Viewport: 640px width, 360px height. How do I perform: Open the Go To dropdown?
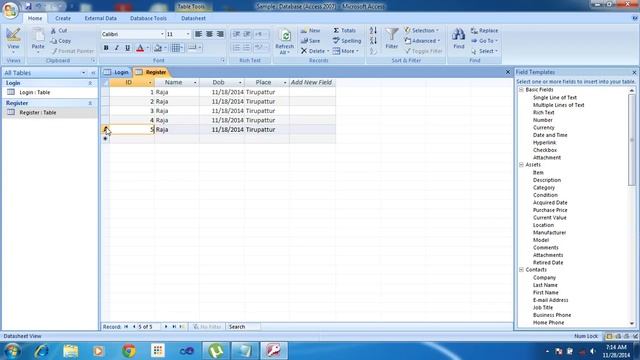(484, 41)
